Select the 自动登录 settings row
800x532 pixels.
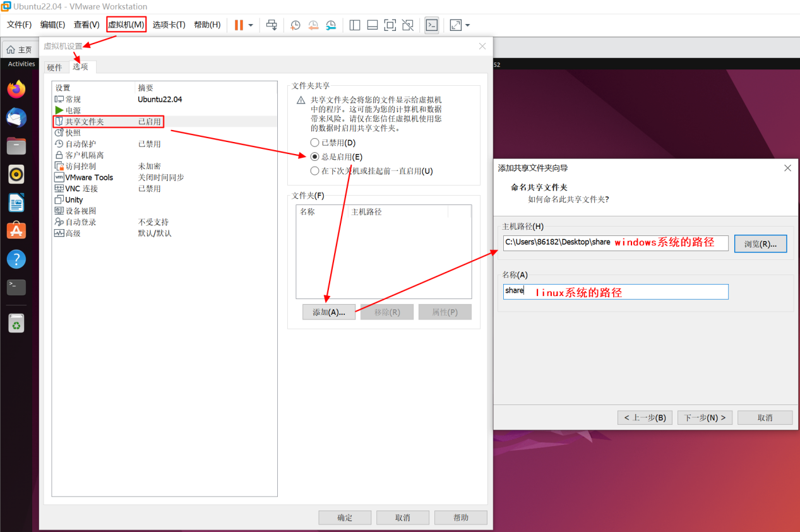165,222
